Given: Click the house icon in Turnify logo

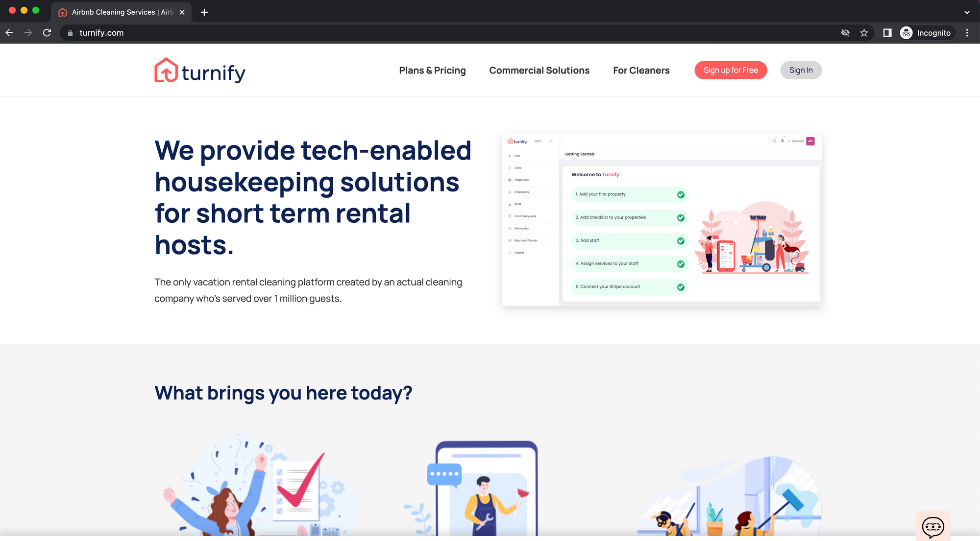Looking at the screenshot, I should pos(165,70).
